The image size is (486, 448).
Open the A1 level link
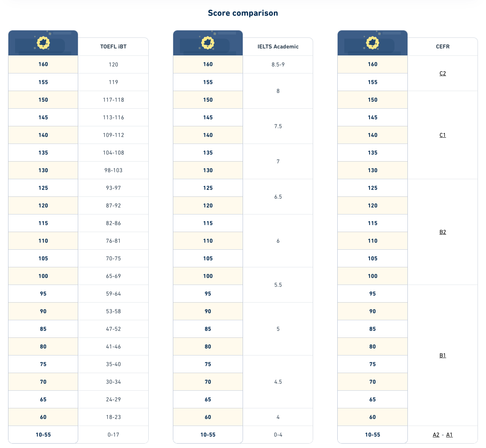pos(449,435)
